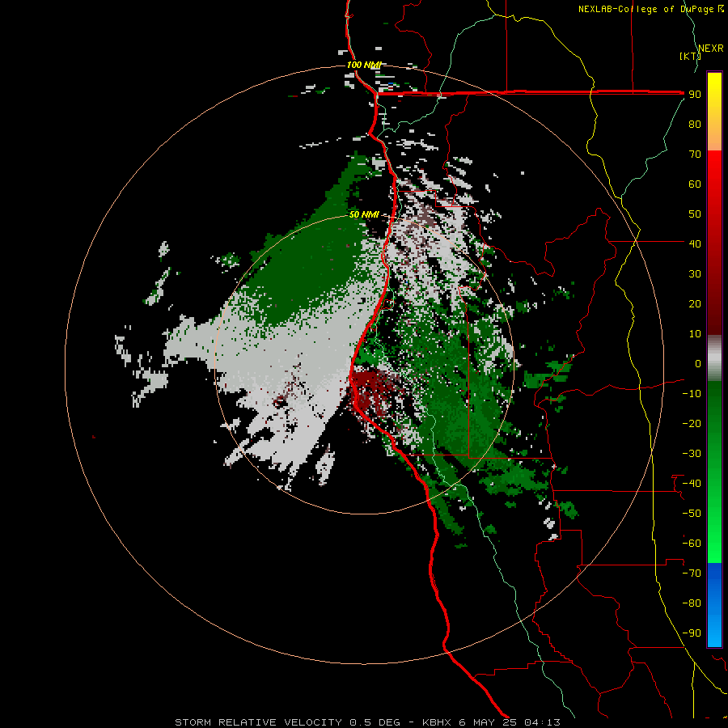Viewport: 728px width, 728px height.
Task: Select the positive 40 knot scale value
Action: tap(695, 243)
